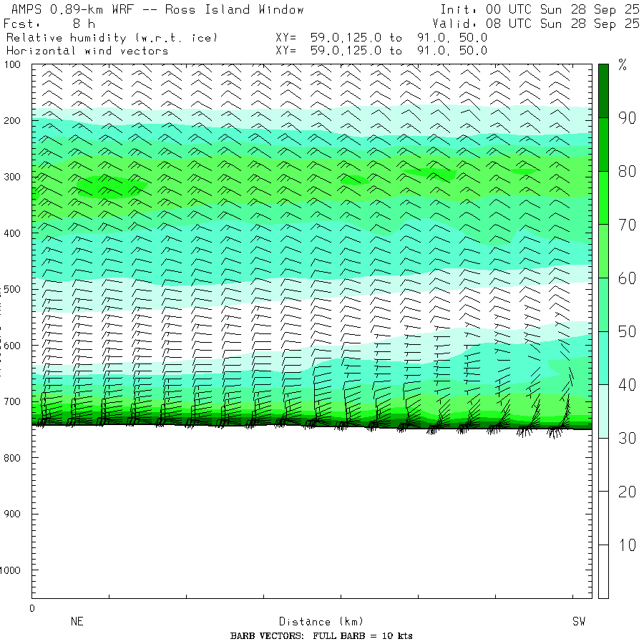Click the "Relative humidity (w.r.t. ice)" label
644x644 pixels.
[112, 38]
